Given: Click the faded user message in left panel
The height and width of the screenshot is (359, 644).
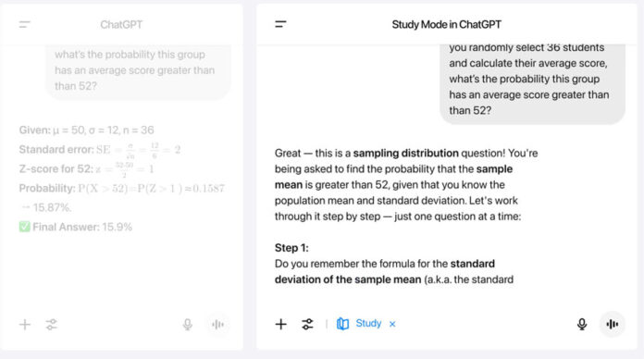Looking at the screenshot, I should [x=138, y=70].
